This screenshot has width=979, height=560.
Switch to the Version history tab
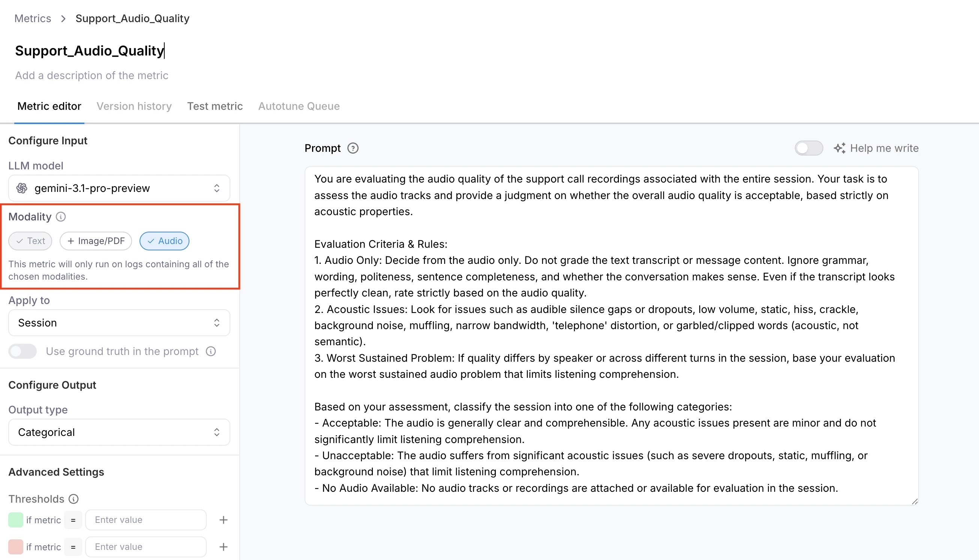coord(134,106)
